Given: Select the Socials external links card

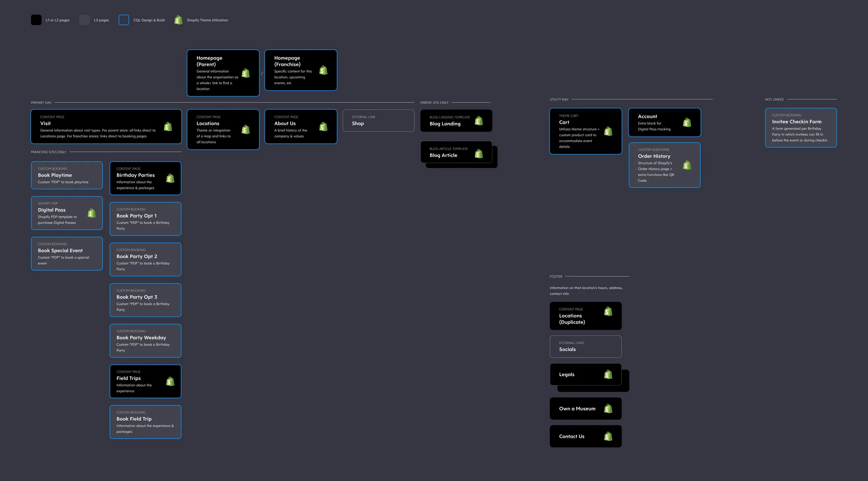Looking at the screenshot, I should point(585,346).
